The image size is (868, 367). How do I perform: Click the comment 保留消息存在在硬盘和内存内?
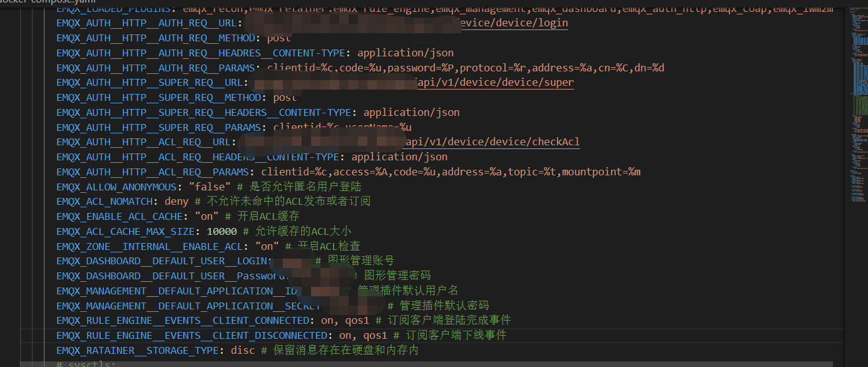(x=340, y=351)
